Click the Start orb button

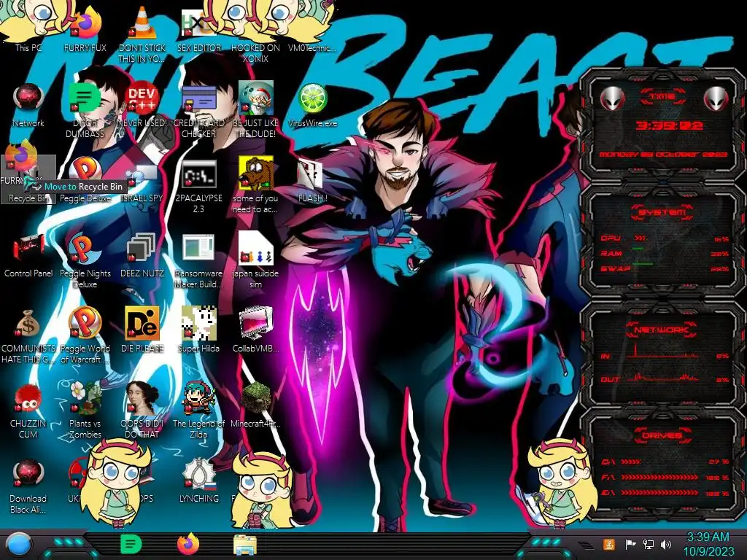click(18, 545)
